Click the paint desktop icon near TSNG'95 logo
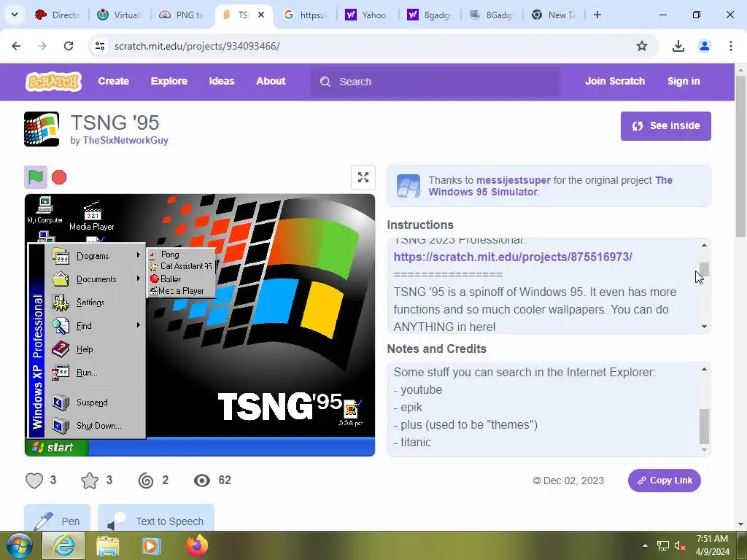 click(x=351, y=412)
